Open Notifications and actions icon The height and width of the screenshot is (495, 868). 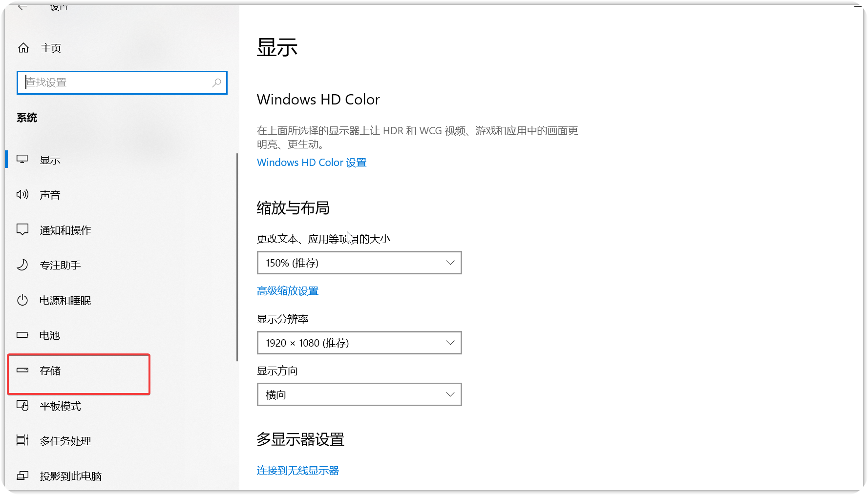22,230
